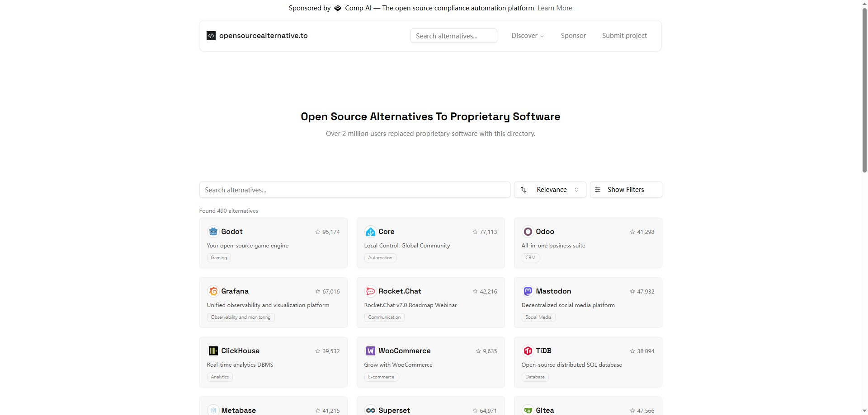Star the Odoo project card
The width and height of the screenshot is (868, 415).
(632, 232)
